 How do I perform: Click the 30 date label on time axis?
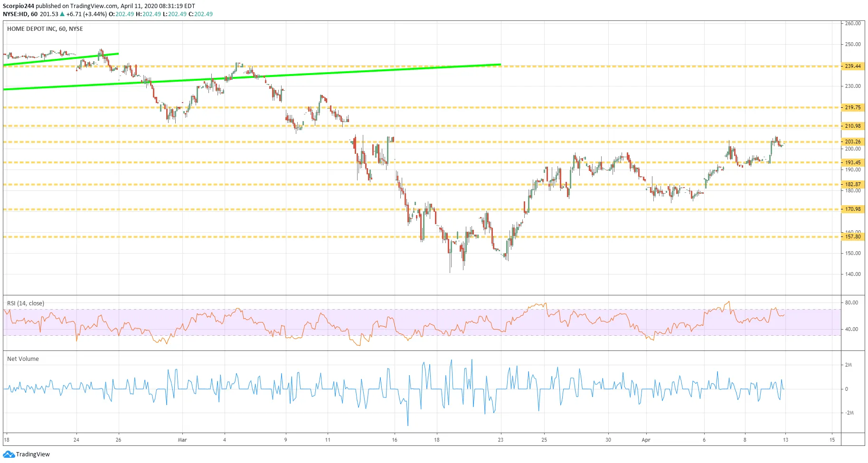point(608,440)
